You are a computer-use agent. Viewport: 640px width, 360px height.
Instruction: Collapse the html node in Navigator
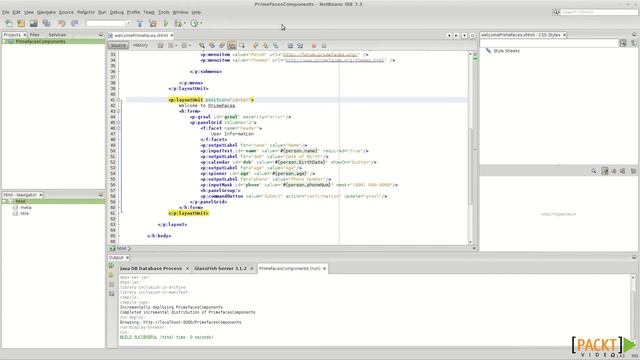5,201
